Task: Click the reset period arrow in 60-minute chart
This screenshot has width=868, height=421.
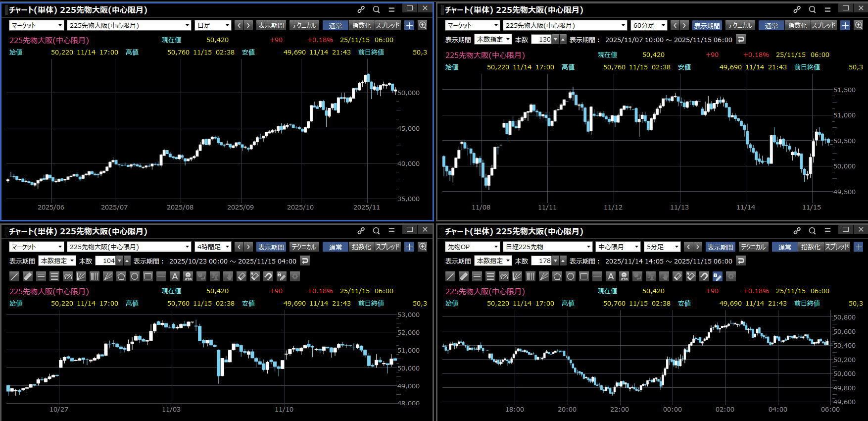Action: (x=741, y=40)
